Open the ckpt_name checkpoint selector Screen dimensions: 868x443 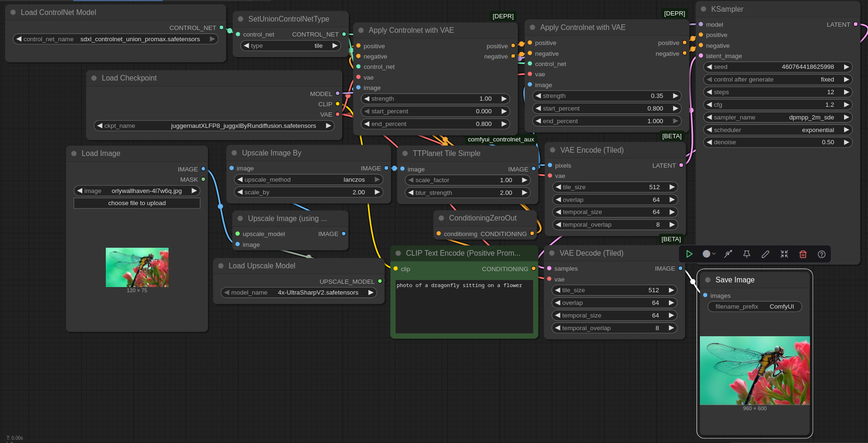pyautogui.click(x=214, y=126)
